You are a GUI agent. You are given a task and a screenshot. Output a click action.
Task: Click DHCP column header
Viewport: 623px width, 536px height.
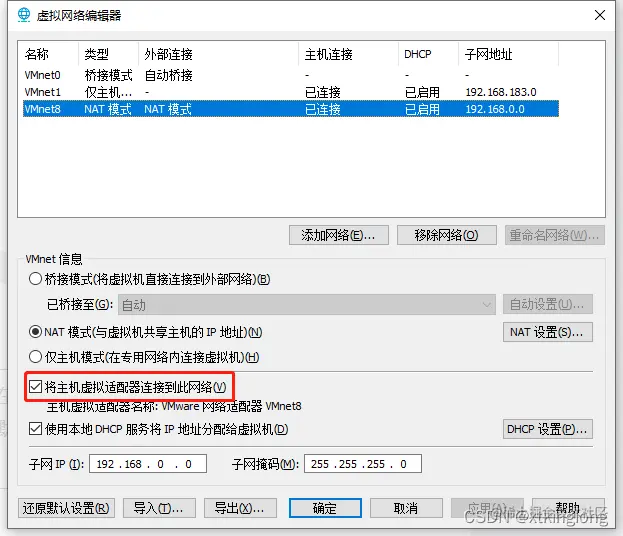(428, 54)
